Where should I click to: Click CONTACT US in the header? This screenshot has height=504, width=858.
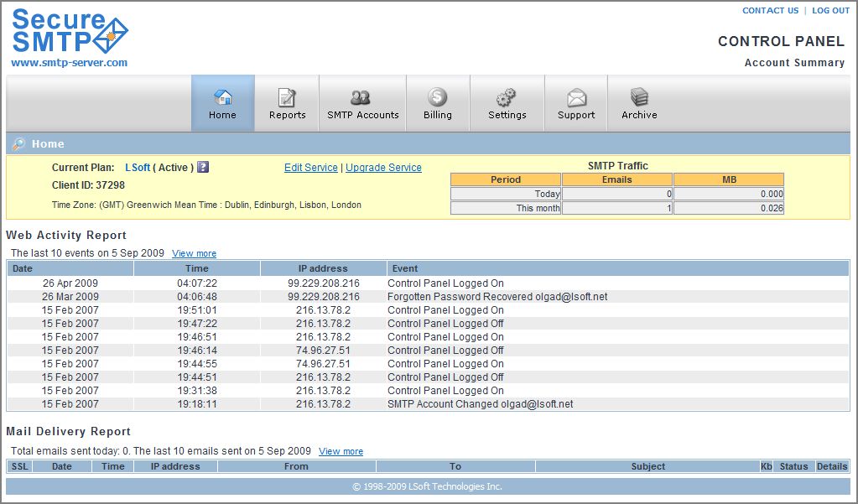pos(769,10)
